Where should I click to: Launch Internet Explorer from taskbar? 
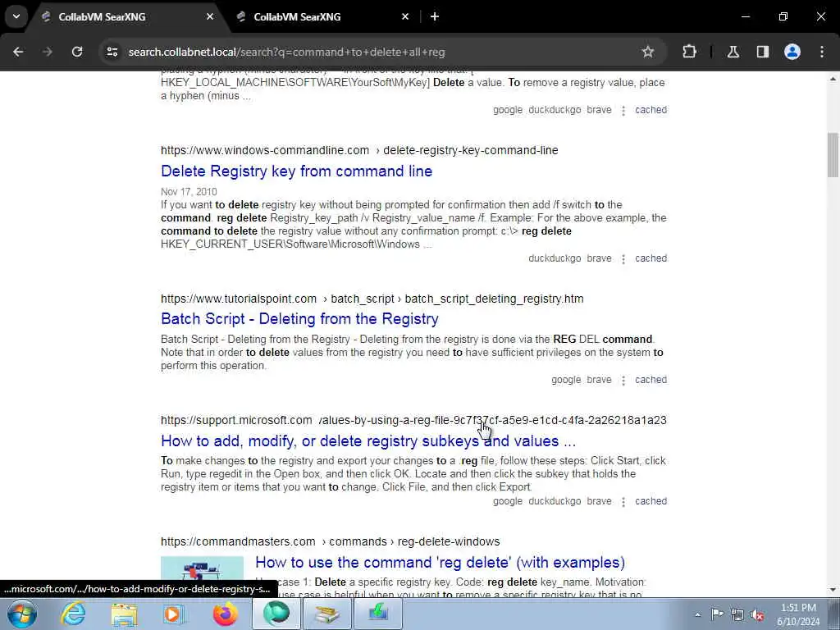point(73,614)
